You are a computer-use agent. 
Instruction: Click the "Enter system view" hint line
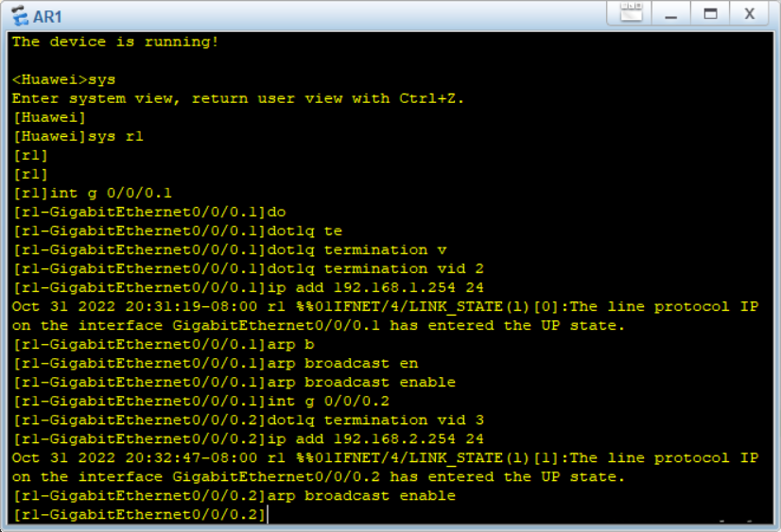(238, 98)
